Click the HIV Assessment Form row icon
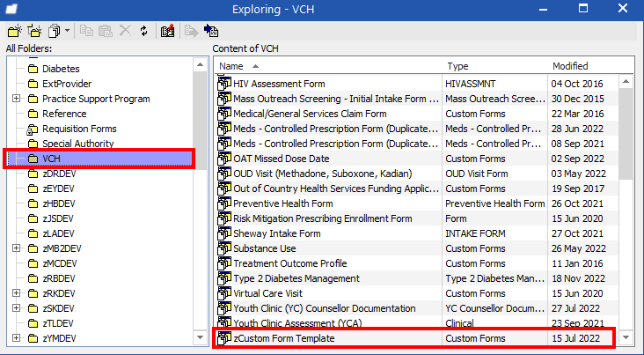The image size is (644, 355). pyautogui.click(x=223, y=84)
